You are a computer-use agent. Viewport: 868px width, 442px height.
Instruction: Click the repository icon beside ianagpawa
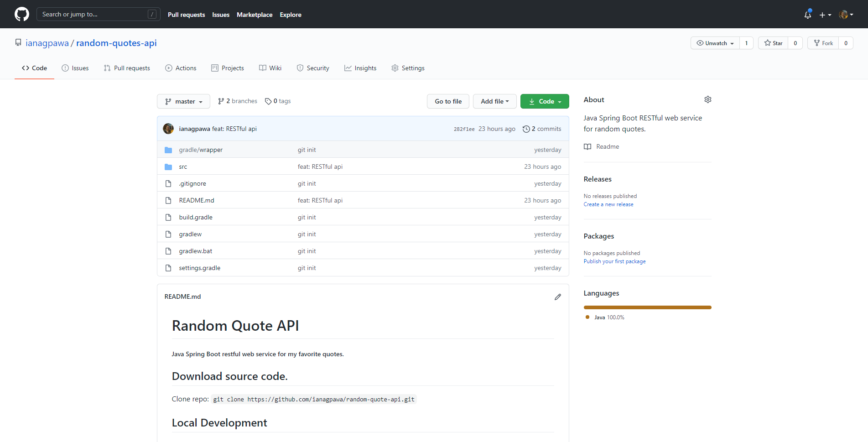18,42
